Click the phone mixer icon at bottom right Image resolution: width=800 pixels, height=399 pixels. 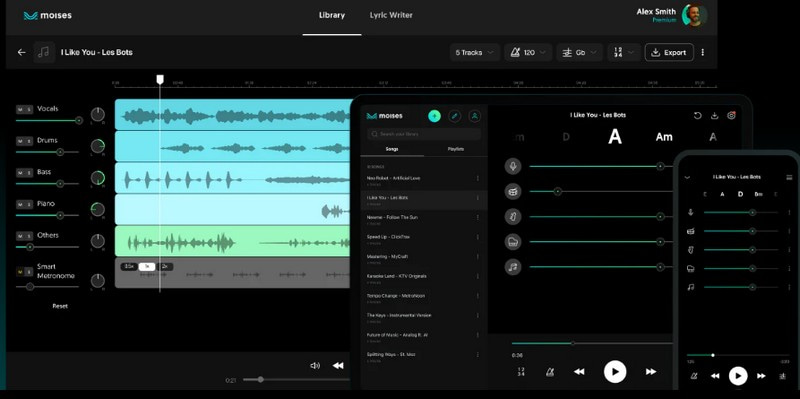point(782,376)
